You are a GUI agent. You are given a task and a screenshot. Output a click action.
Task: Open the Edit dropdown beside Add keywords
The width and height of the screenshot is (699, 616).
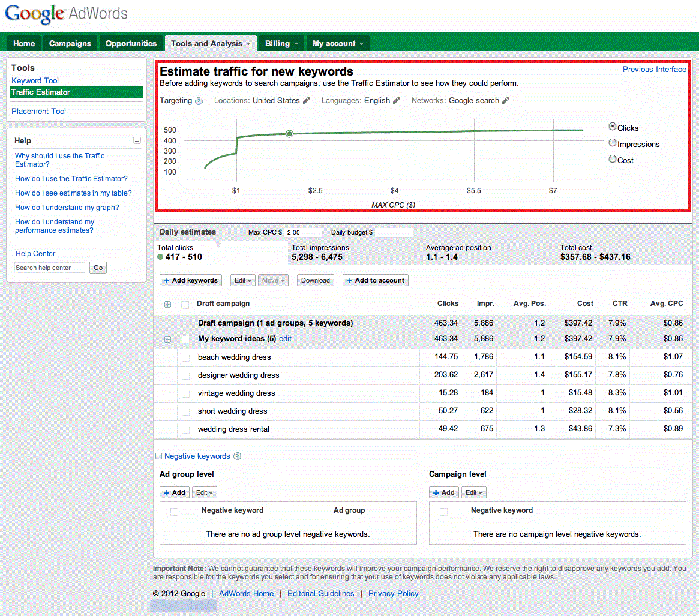(242, 280)
